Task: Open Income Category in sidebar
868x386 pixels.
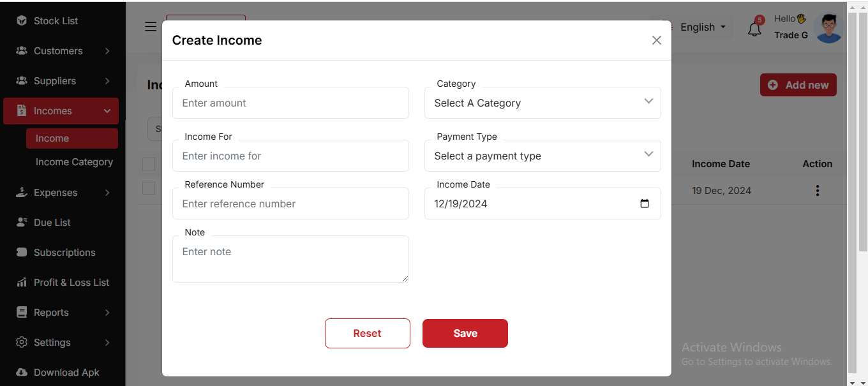Action: [74, 162]
